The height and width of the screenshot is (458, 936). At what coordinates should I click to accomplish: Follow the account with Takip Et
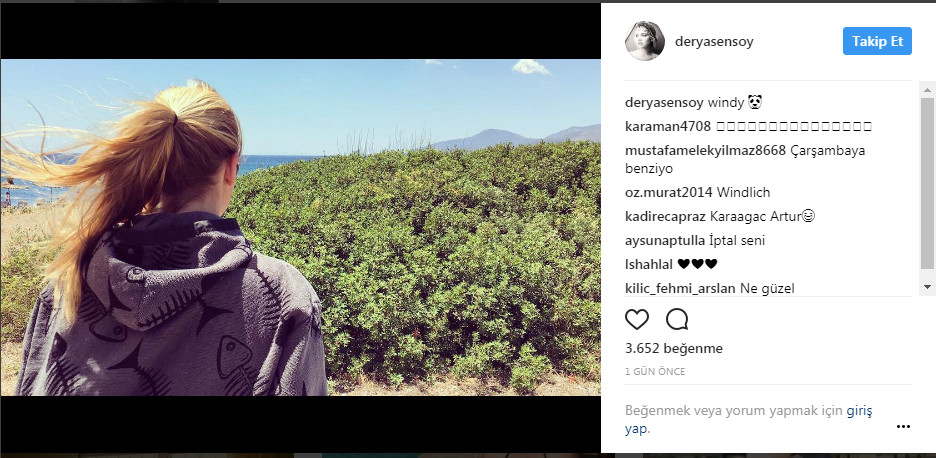pos(877,41)
